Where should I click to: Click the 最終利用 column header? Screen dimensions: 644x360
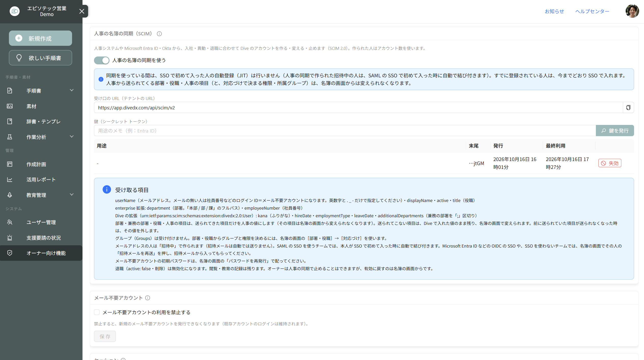[x=555, y=146]
